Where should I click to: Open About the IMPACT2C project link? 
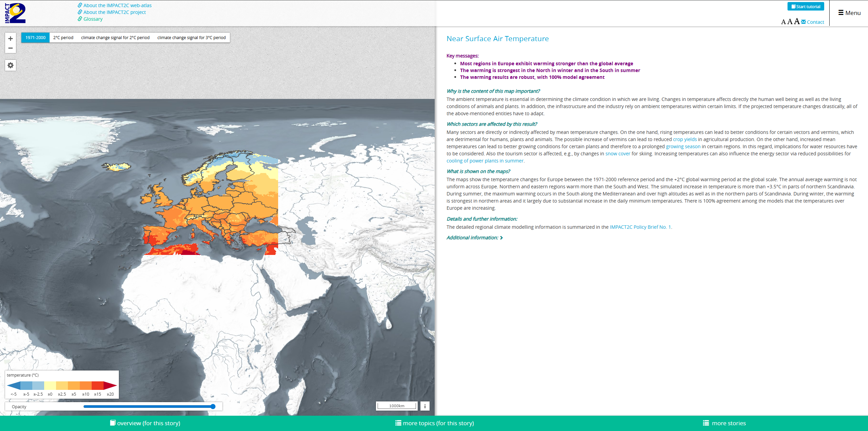click(112, 12)
